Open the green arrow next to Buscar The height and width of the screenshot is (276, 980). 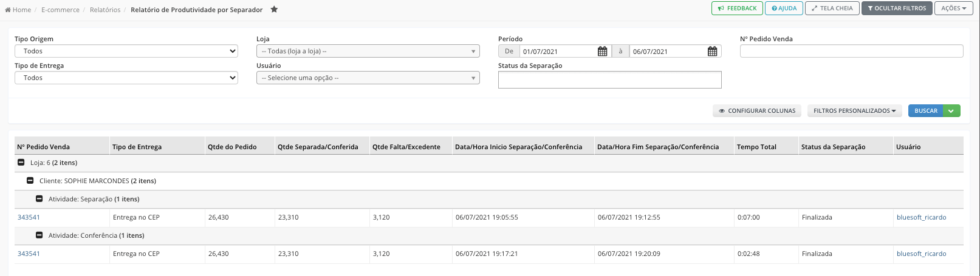click(x=951, y=111)
